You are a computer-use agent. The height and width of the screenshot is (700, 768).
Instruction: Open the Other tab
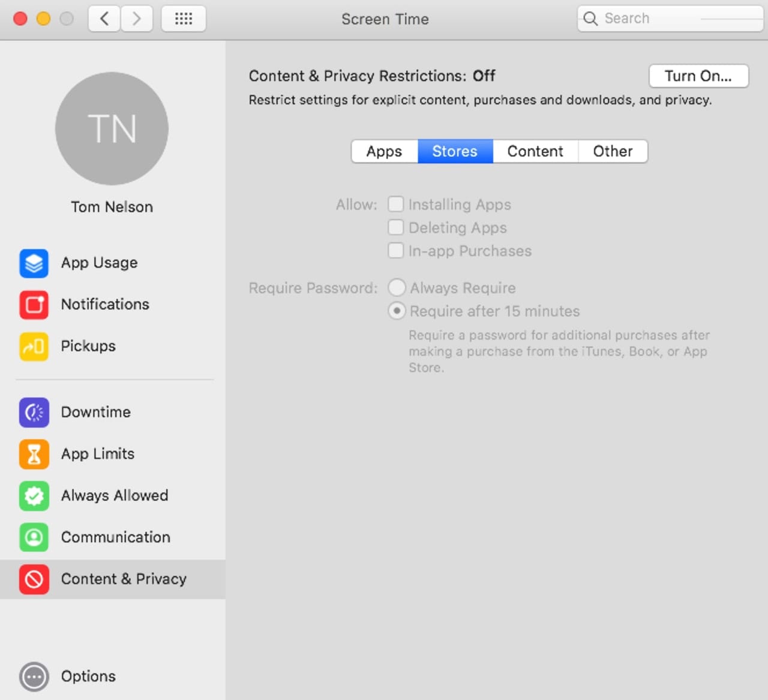[613, 151]
